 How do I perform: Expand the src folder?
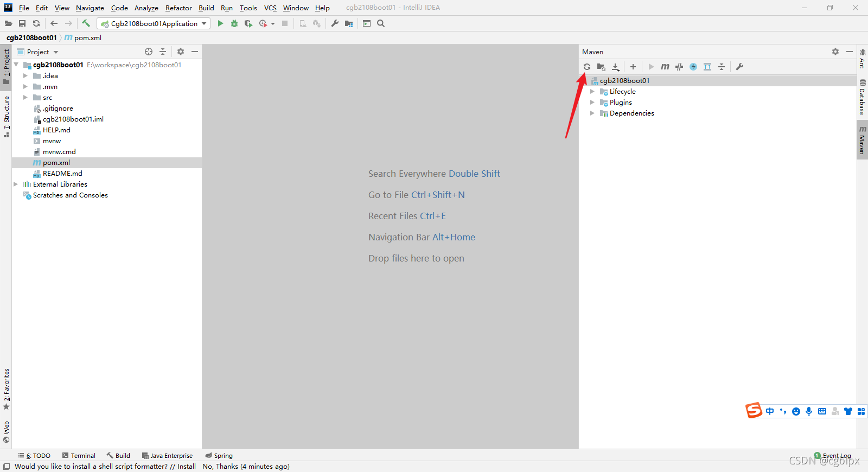point(25,98)
